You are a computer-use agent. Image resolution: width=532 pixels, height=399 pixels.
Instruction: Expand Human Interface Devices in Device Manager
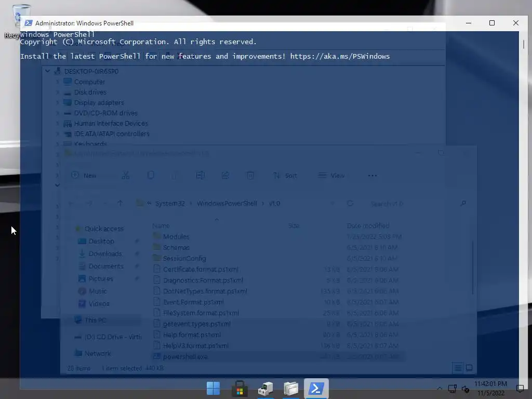click(x=57, y=124)
